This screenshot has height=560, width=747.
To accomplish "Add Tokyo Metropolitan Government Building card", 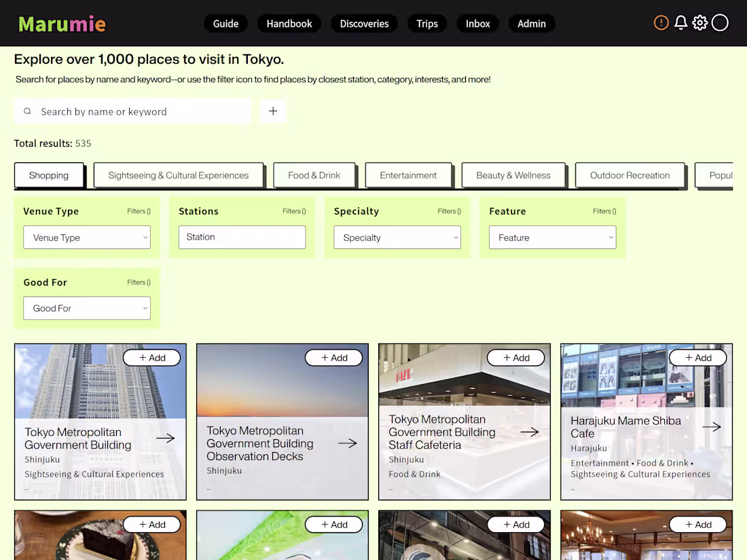I will [x=152, y=358].
